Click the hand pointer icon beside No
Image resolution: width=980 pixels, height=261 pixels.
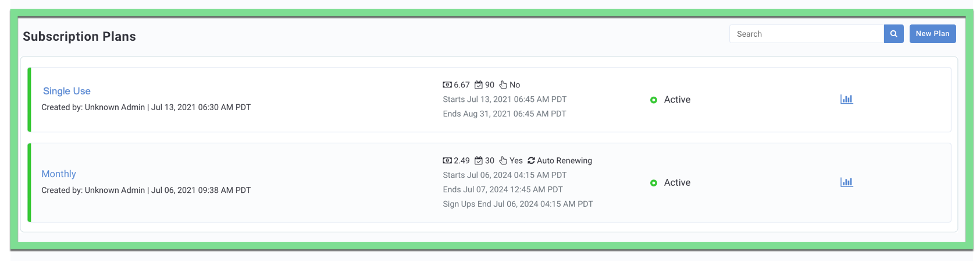[x=503, y=84]
